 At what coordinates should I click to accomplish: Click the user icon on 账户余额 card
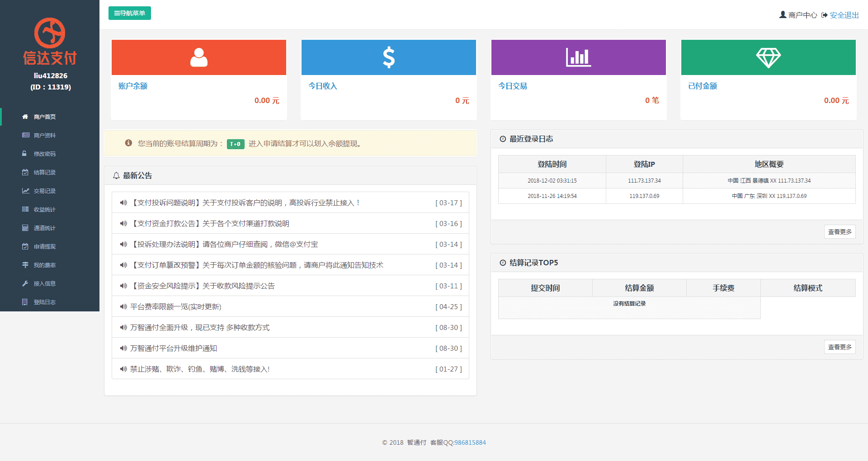tap(198, 57)
